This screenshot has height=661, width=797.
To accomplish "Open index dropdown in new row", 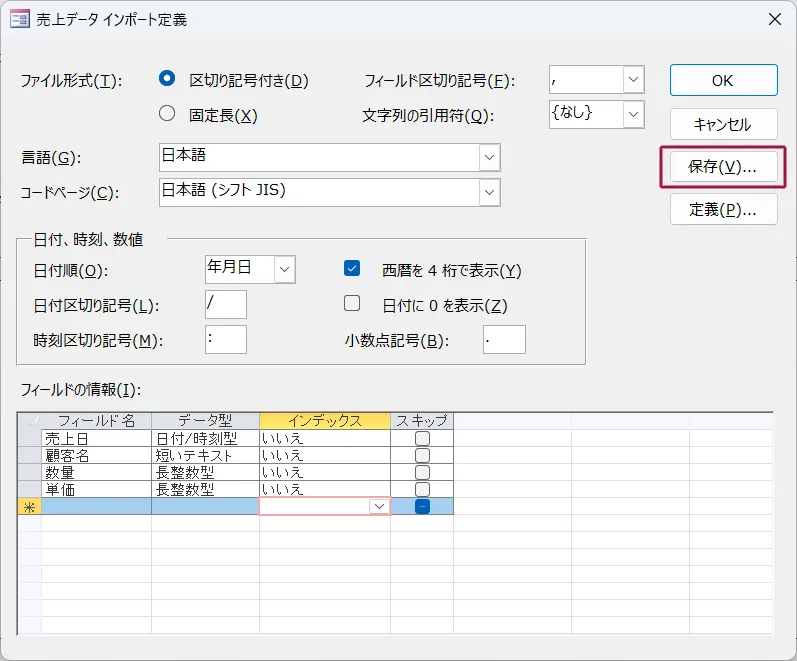I will 379,507.
